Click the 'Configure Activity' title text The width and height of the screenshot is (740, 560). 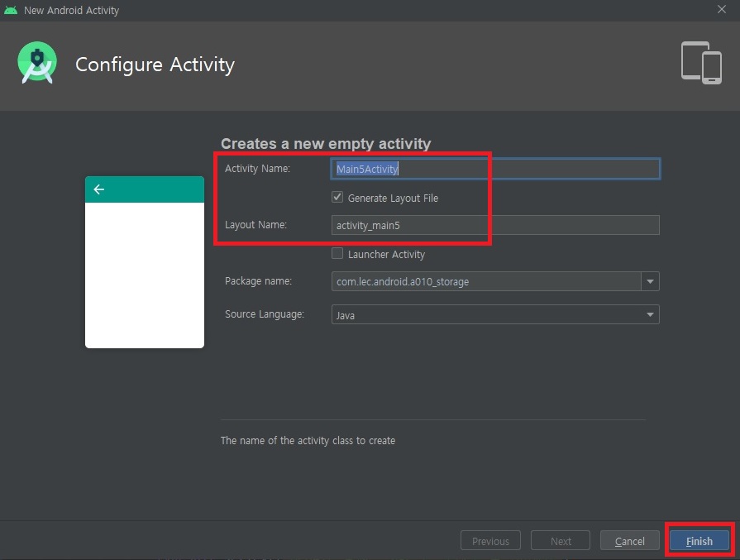pyautogui.click(x=155, y=65)
